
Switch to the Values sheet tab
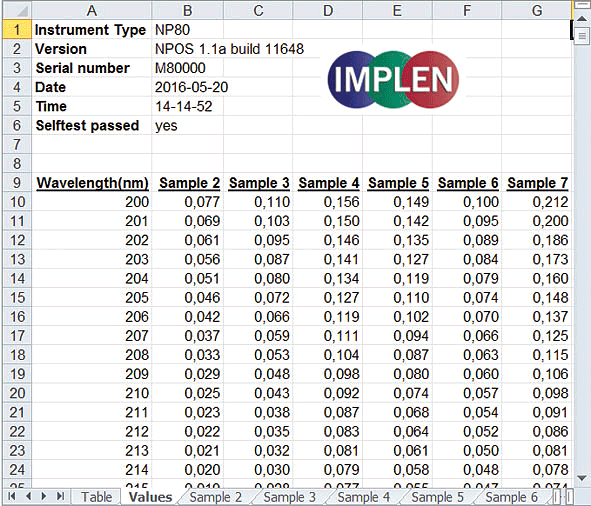[150, 497]
